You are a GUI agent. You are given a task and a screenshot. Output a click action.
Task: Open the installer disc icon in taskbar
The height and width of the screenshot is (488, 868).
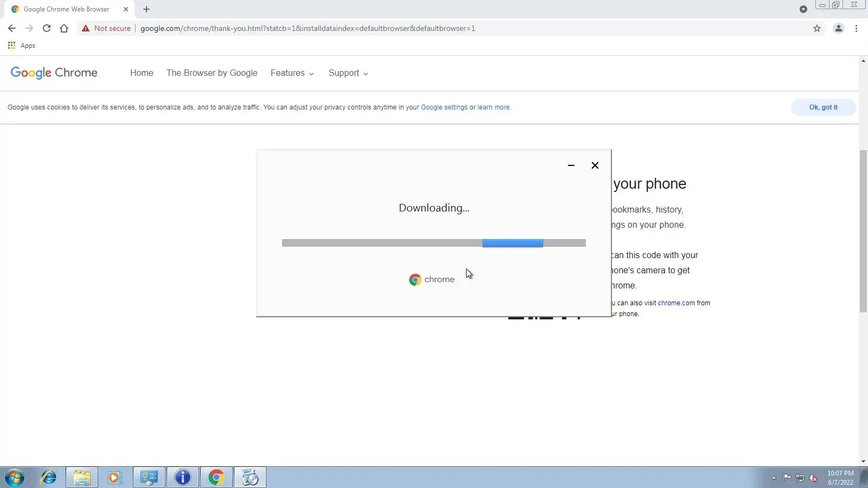(250, 478)
